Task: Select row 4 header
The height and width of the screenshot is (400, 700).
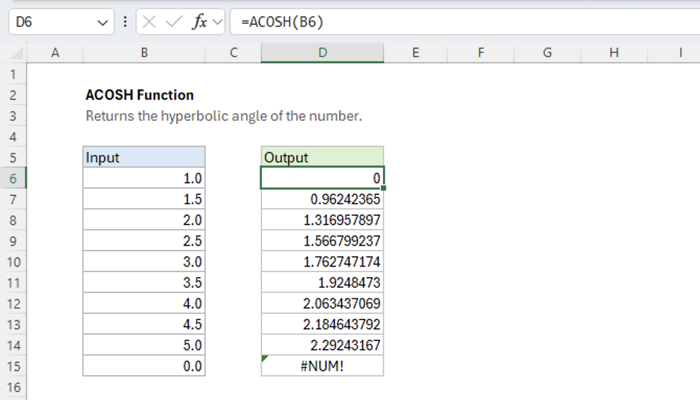Action: 13,137
